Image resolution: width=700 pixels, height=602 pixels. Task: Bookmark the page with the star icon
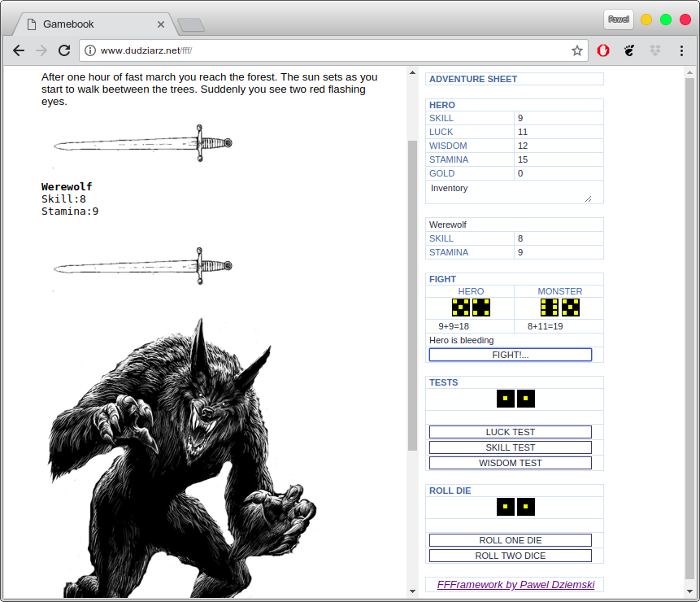[577, 50]
